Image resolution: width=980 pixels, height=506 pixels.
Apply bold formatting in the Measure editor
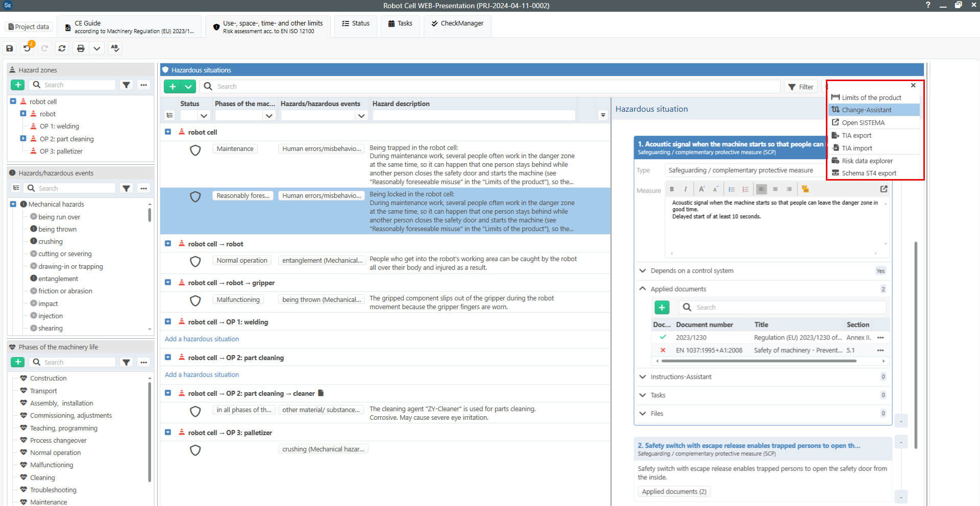(672, 189)
